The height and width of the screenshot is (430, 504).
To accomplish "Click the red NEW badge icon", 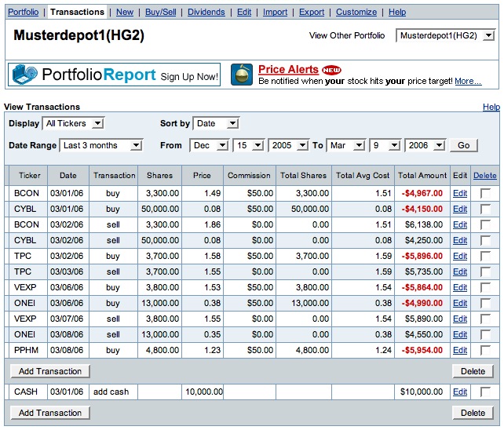I will click(x=331, y=70).
